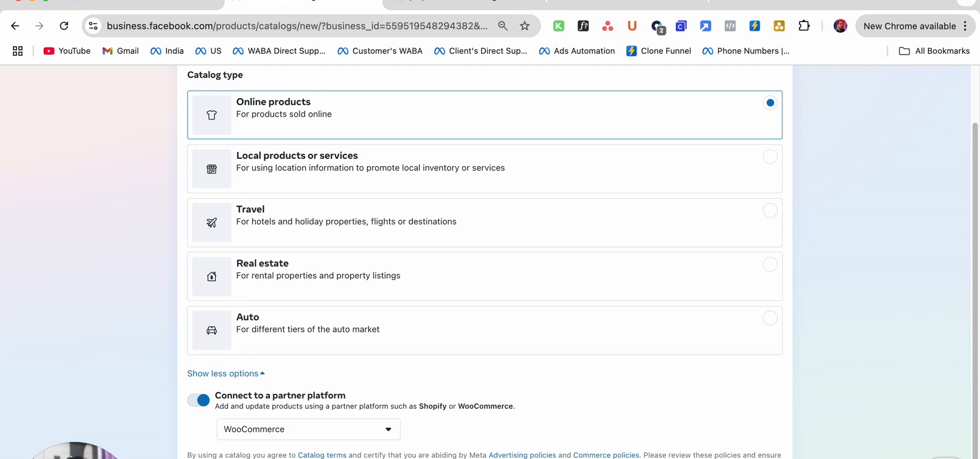This screenshot has height=459, width=980.
Task: Reload the current page
Action: [x=64, y=26]
